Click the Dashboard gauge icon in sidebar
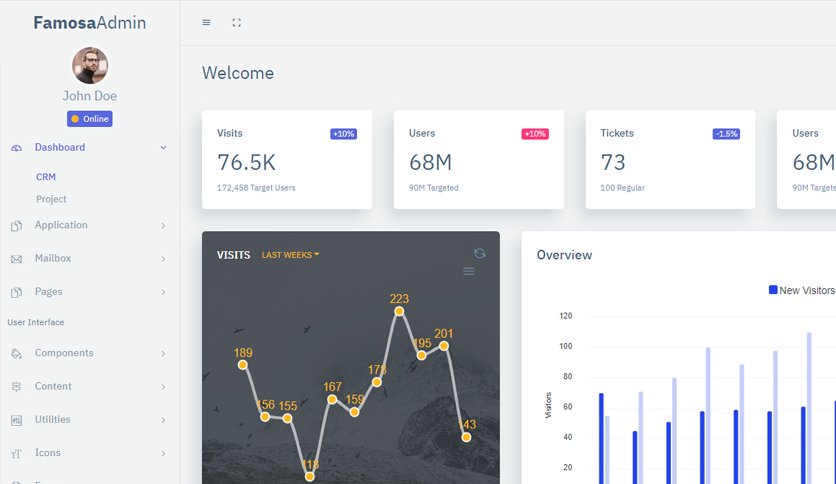This screenshot has width=836, height=484. pos(17,148)
